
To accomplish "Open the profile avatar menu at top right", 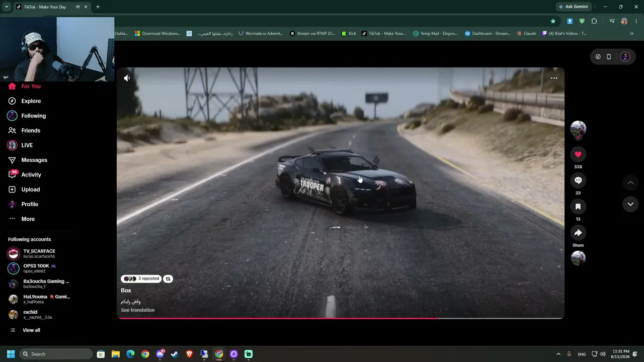I will pos(625,57).
